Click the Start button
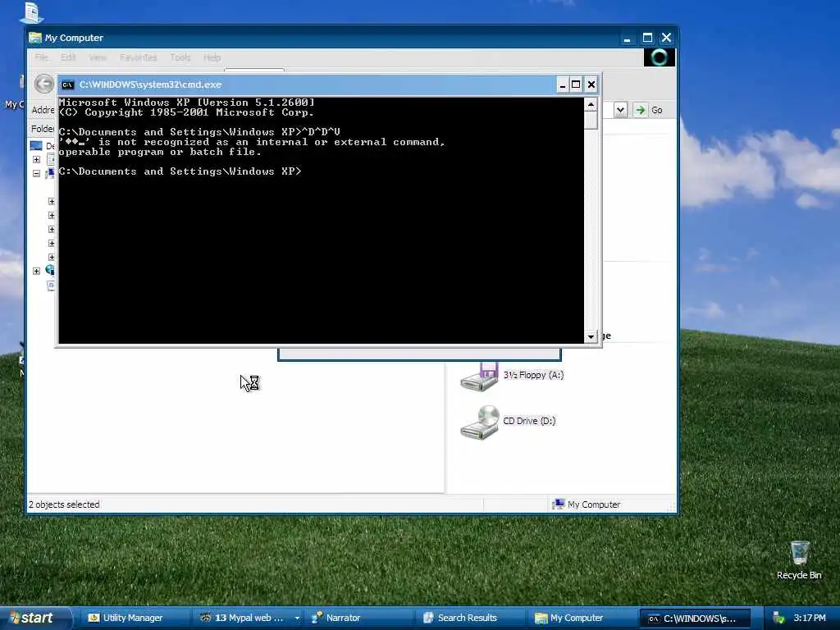Image resolution: width=840 pixels, height=630 pixels. pos(34,618)
